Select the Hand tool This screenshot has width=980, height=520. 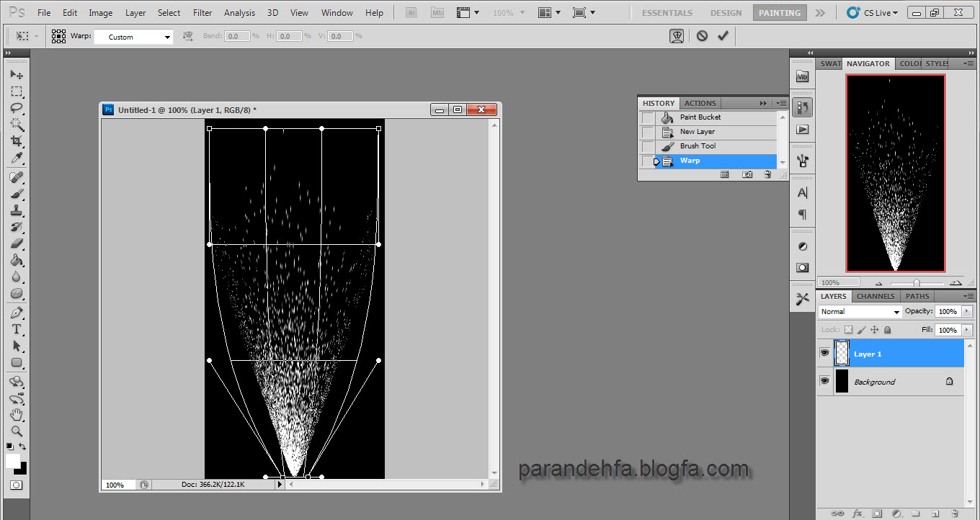17,415
